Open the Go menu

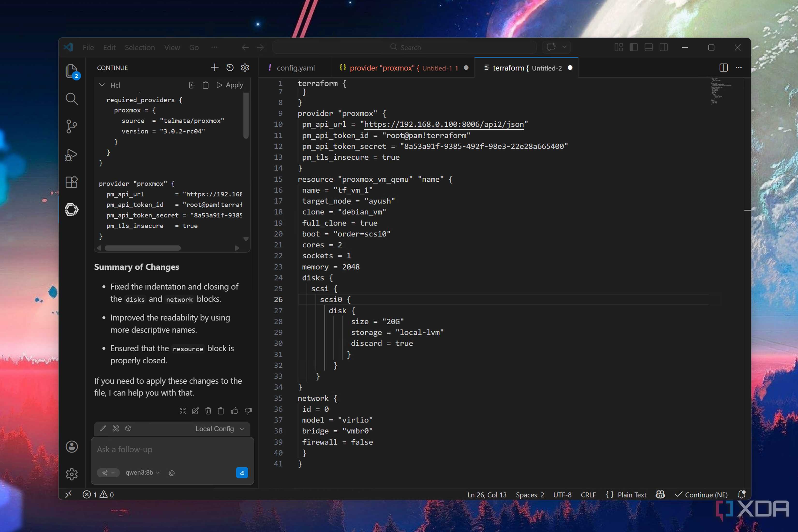coord(194,47)
